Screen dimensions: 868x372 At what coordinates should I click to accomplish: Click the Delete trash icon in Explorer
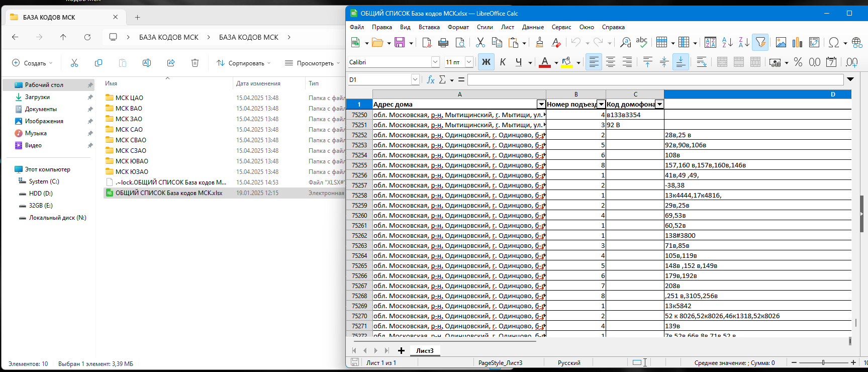[195, 63]
